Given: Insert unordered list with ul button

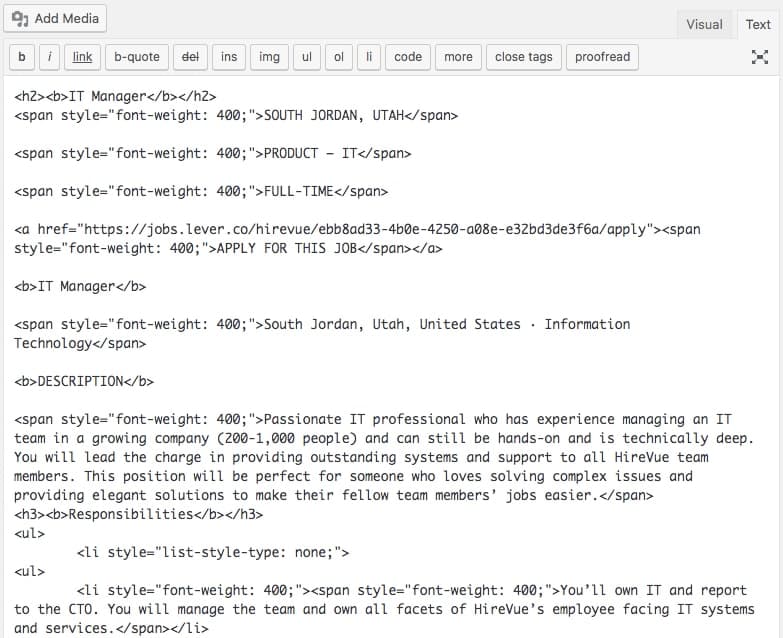Looking at the screenshot, I should tap(307, 57).
